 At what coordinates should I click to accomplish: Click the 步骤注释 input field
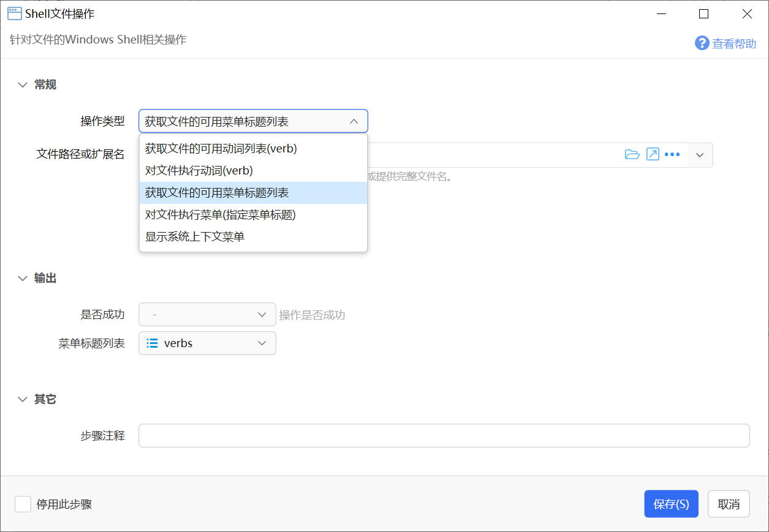[x=444, y=436]
